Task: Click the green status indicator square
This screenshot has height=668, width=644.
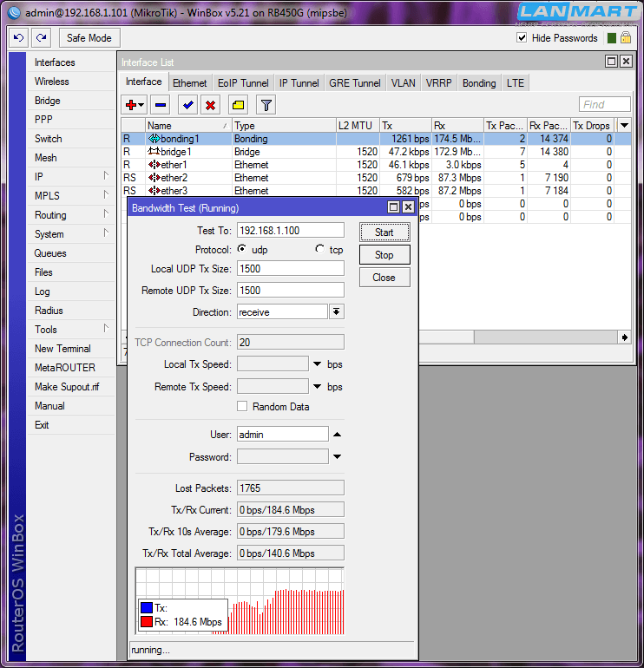Action: 612,38
